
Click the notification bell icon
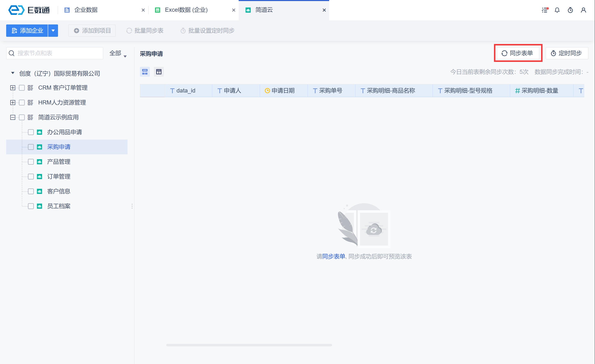(557, 10)
